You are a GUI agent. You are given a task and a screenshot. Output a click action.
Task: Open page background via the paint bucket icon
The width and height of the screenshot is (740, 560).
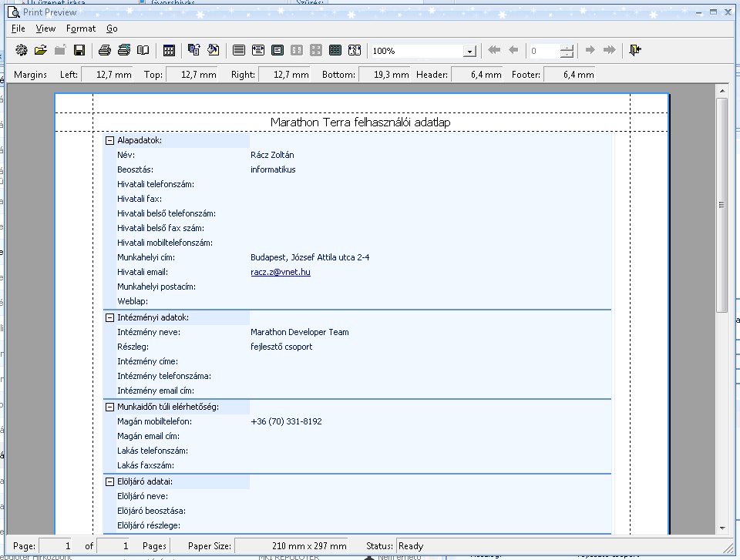pyautogui.click(x=214, y=50)
